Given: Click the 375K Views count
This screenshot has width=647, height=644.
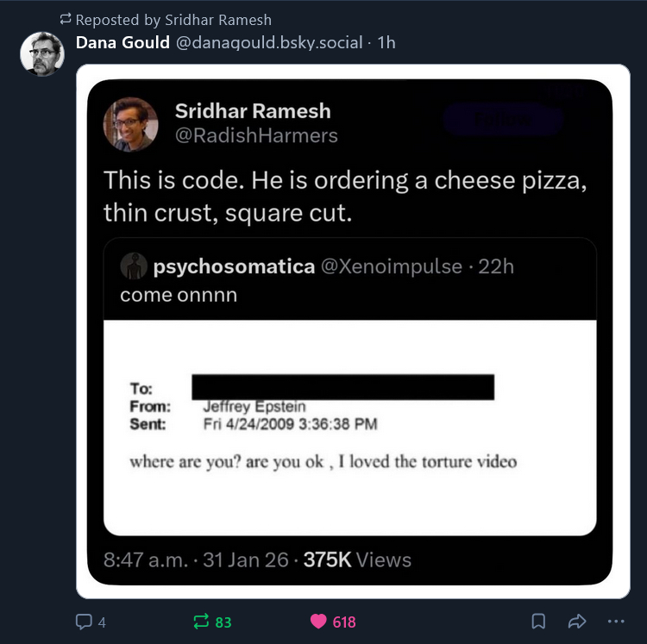Looking at the screenshot, I should coord(357,560).
